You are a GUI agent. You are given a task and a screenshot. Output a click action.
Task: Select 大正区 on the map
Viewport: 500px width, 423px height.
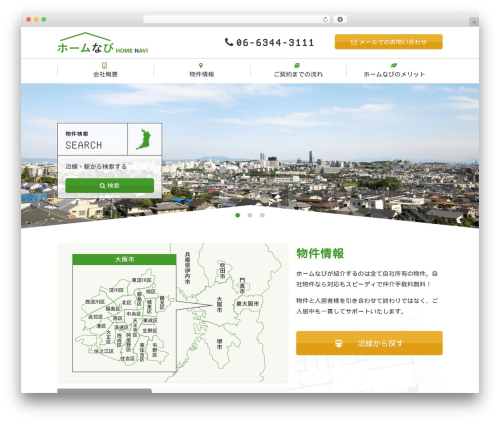pos(108,337)
